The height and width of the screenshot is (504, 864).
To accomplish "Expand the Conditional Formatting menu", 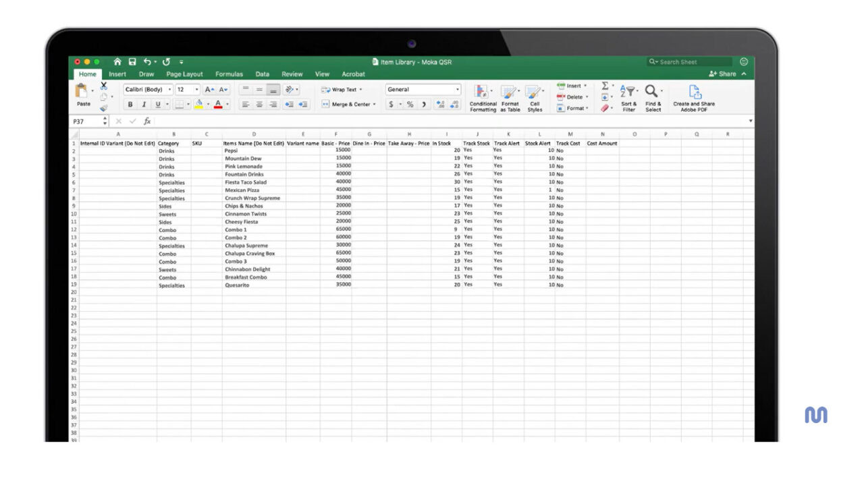I will (x=483, y=98).
